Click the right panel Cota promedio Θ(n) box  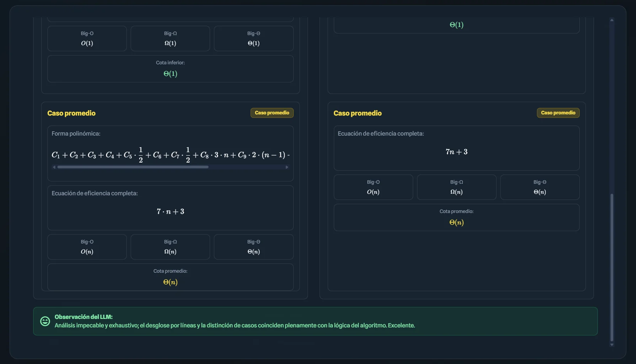[457, 217]
